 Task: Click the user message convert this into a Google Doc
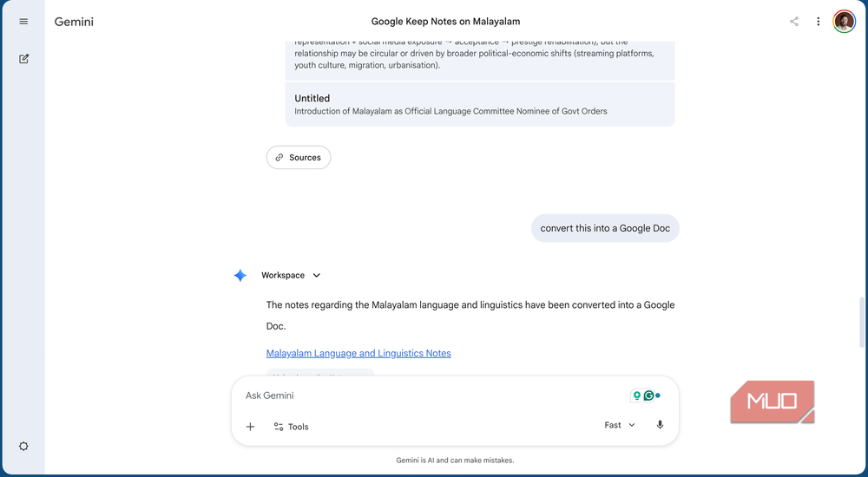tap(605, 228)
